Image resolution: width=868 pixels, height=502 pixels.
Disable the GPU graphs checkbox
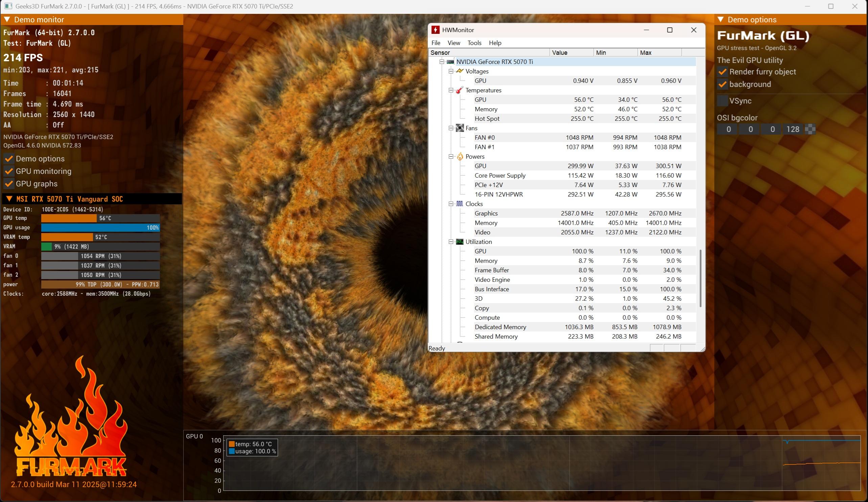pyautogui.click(x=9, y=184)
